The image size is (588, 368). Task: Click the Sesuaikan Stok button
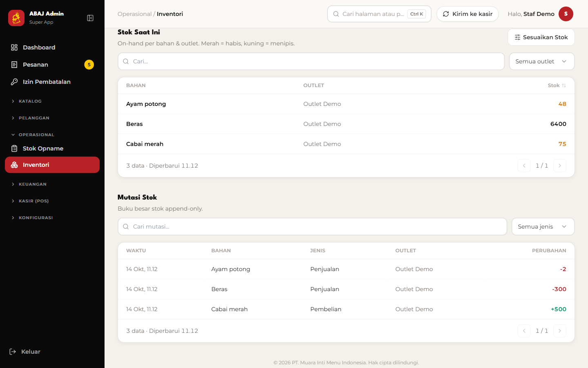click(541, 37)
